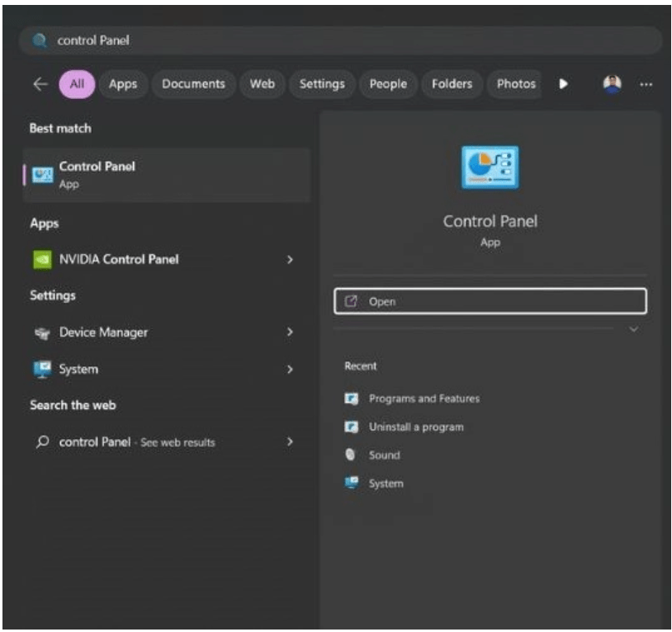Click the Open external-link icon
Viewport: 672px width, 632px height.
351,301
